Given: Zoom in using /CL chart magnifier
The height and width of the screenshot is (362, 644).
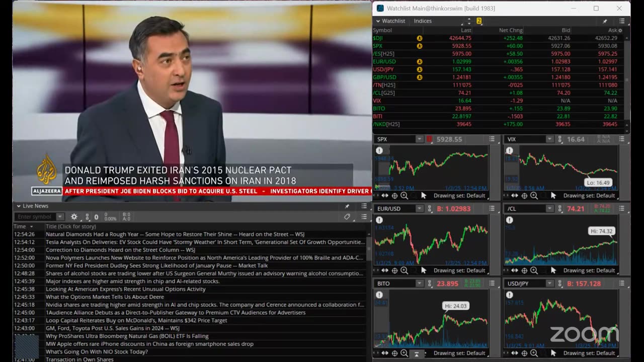Looking at the screenshot, I should click(x=534, y=270).
